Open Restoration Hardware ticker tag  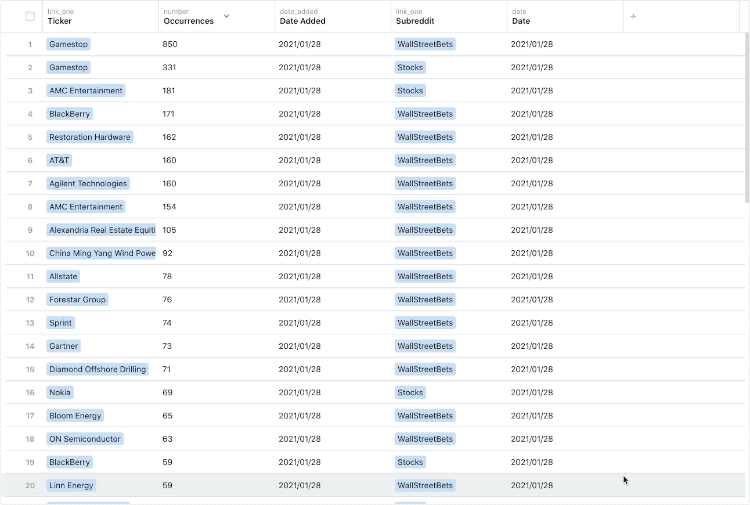click(89, 137)
